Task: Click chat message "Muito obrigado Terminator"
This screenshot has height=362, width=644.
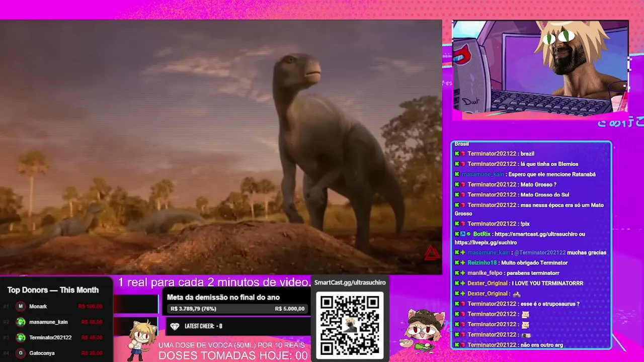Action: click(534, 263)
